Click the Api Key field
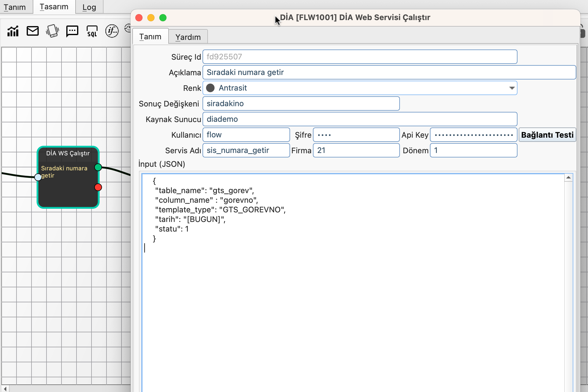588x392 pixels. point(473,135)
